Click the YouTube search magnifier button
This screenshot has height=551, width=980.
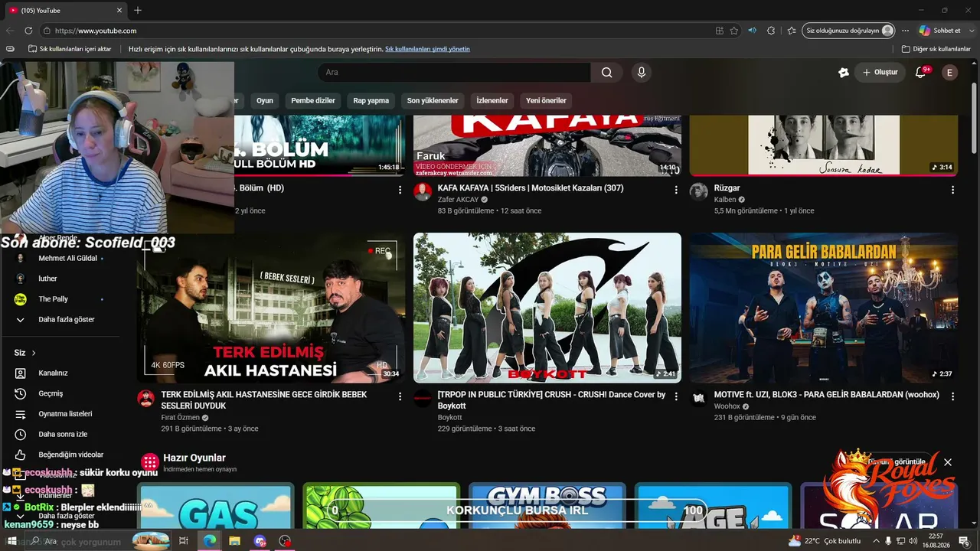[x=606, y=73]
